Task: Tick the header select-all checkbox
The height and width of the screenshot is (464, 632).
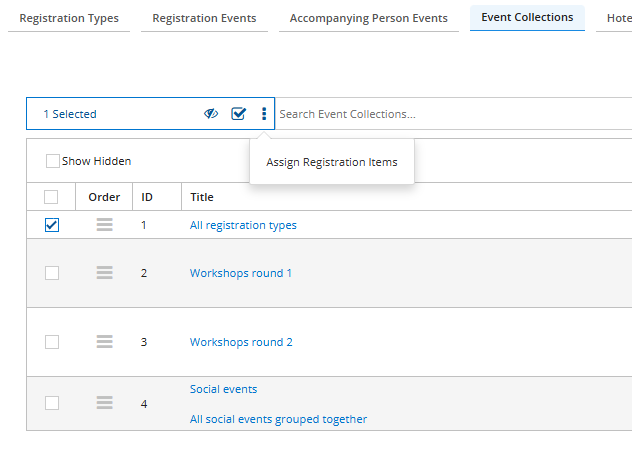Action: (51, 197)
